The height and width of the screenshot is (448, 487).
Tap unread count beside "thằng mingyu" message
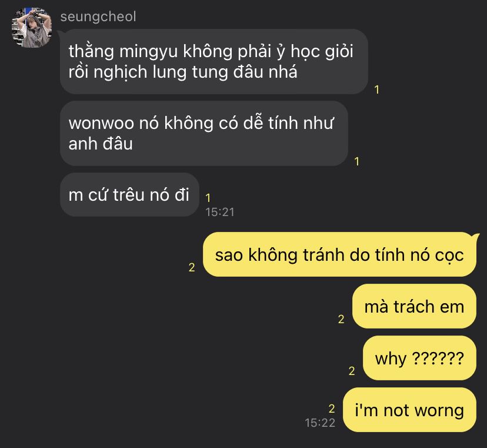pyautogui.click(x=377, y=90)
